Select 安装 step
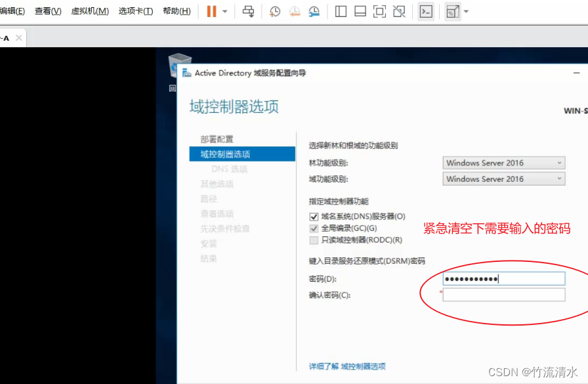588x384 pixels. click(x=209, y=244)
